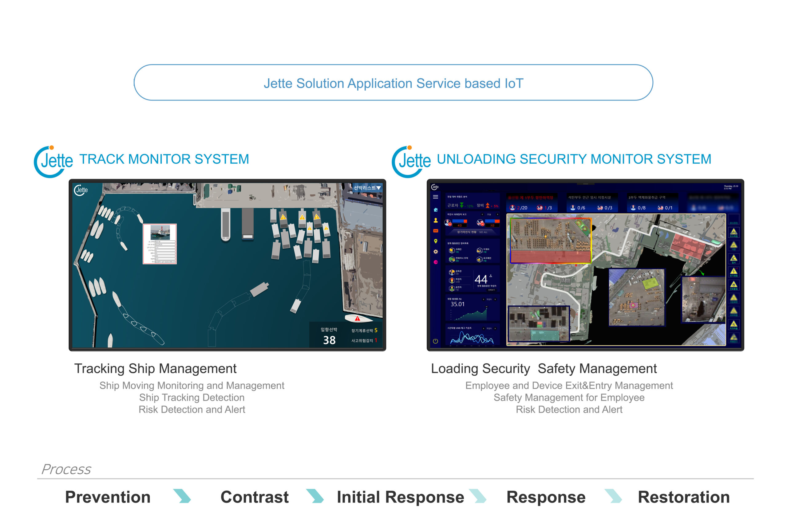Open the hamburger menu in the security dashboard
787x532 pixels.
point(436,197)
